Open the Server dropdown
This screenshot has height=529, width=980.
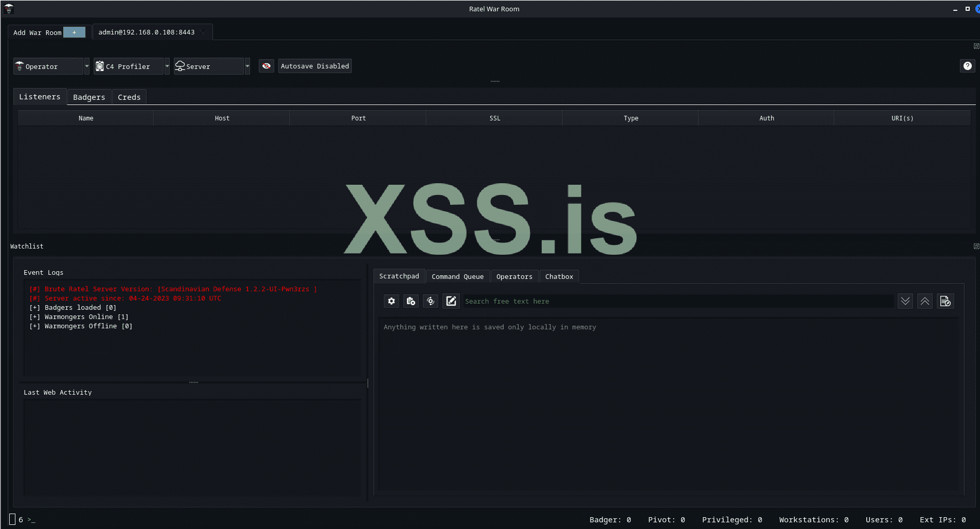(x=248, y=66)
